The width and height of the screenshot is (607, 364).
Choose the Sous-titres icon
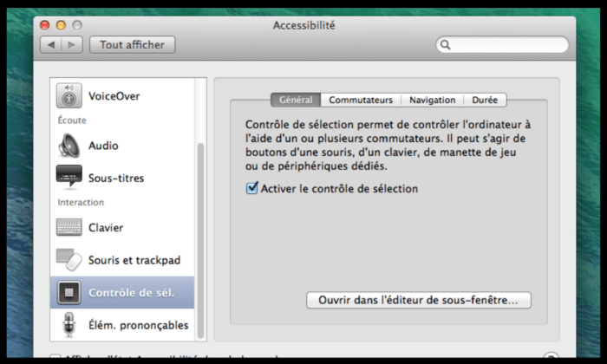click(x=69, y=178)
